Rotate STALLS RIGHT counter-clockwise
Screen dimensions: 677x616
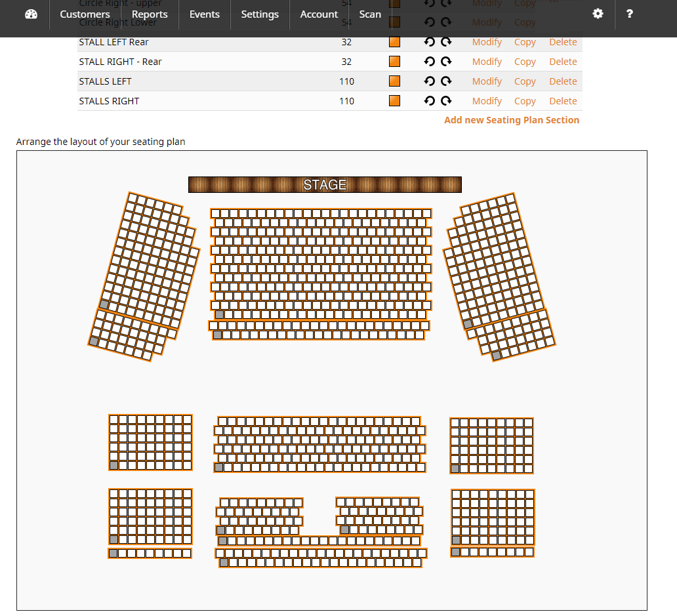[429, 101]
